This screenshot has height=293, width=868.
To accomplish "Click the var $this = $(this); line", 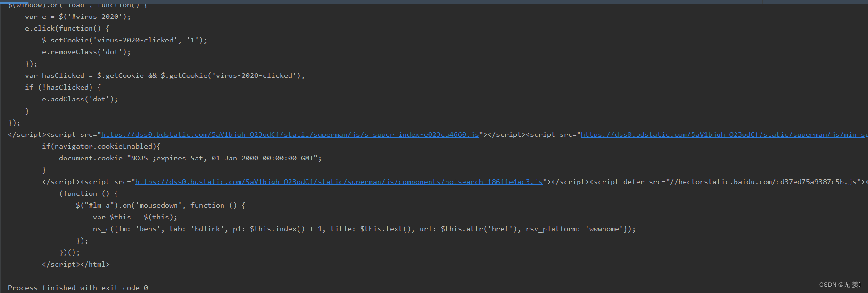I will 135,217.
